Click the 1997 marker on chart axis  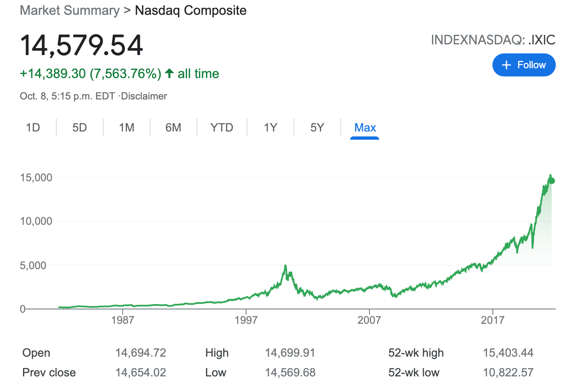tap(246, 320)
